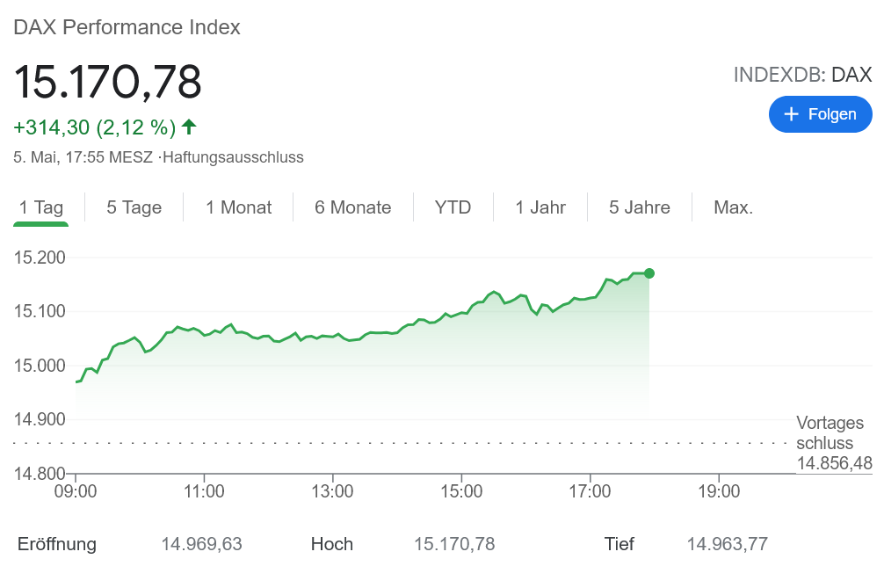
Task: Click the plus icon in Folgen button
Action: click(x=791, y=114)
